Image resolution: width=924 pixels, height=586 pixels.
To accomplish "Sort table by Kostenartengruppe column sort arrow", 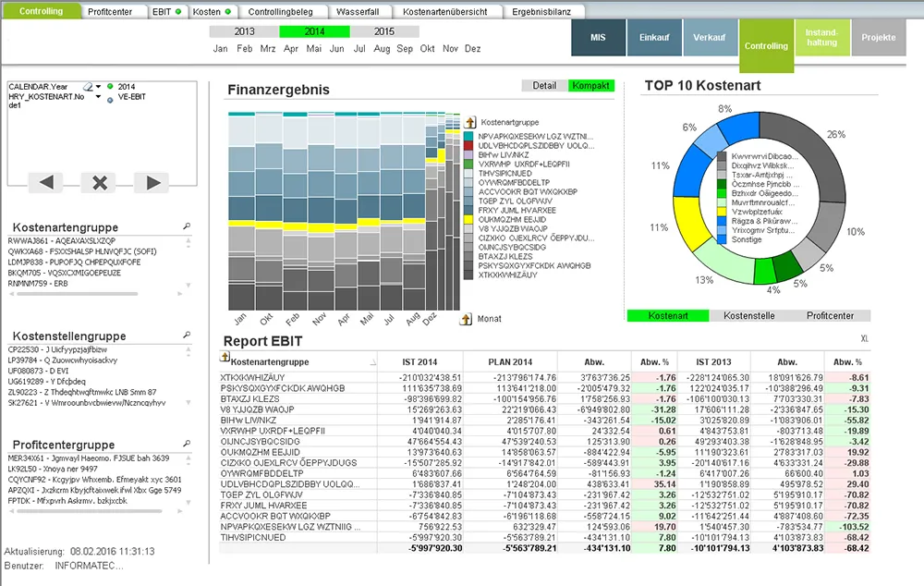I will [372, 362].
